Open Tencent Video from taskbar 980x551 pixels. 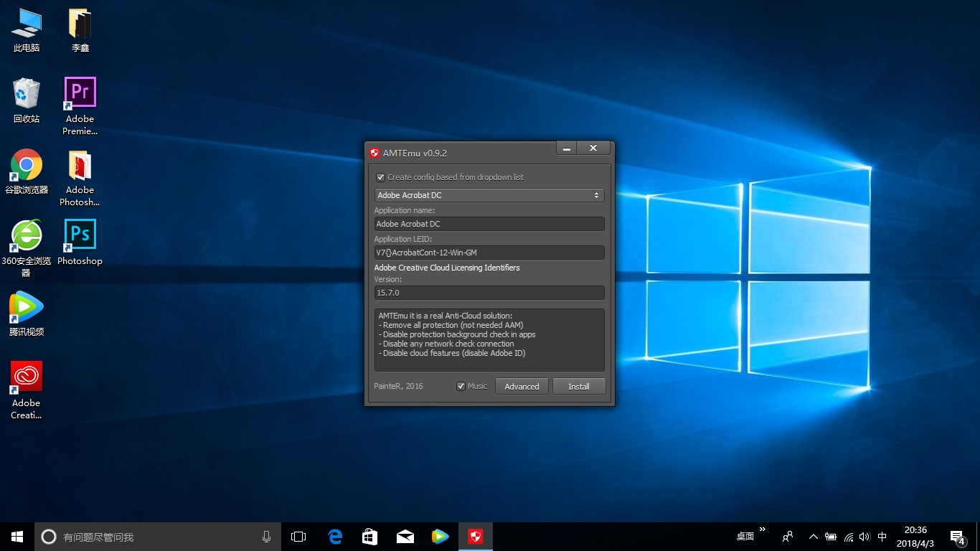(440, 537)
